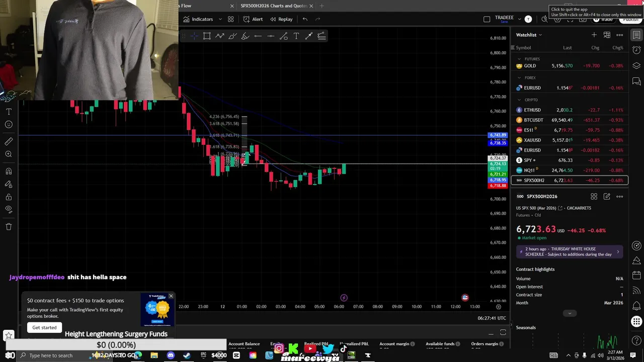Toggle the layout checkbox beside TRADEEE
Image resolution: width=644 pixels, height=362 pixels.
(487, 19)
